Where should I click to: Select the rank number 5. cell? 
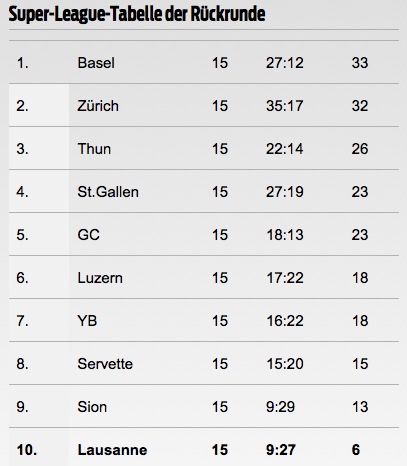pos(22,235)
